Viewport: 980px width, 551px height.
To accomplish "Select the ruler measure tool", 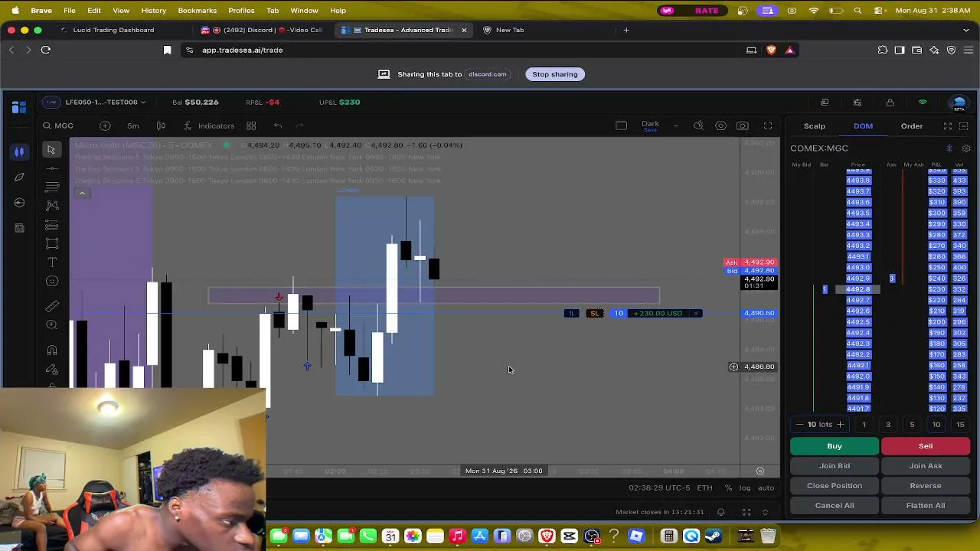I will [52, 306].
